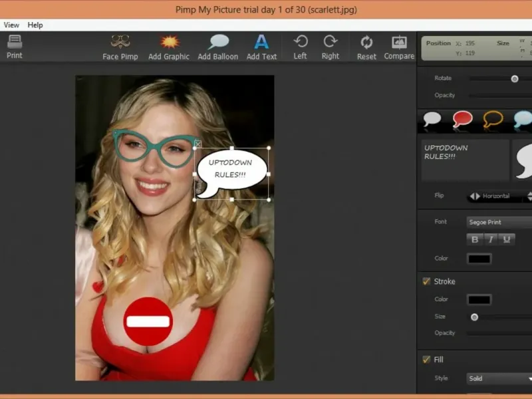Click the Bold text button
This screenshot has width=532, height=399.
[475, 239]
